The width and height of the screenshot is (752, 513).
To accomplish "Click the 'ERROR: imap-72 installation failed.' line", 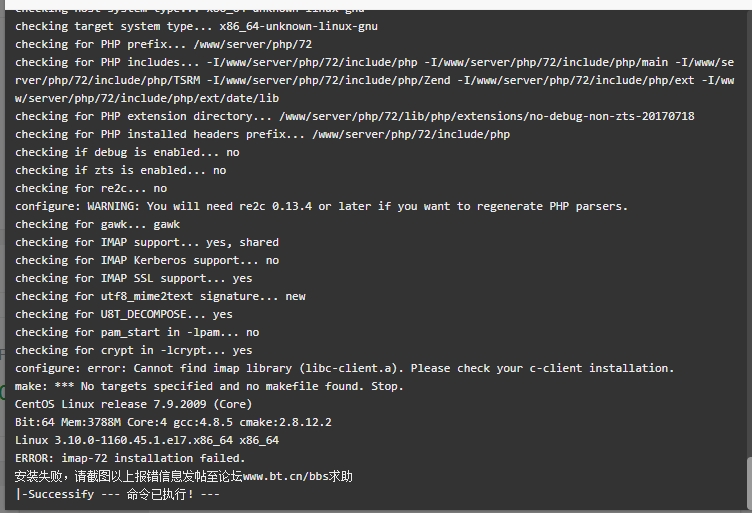I will tap(130, 458).
